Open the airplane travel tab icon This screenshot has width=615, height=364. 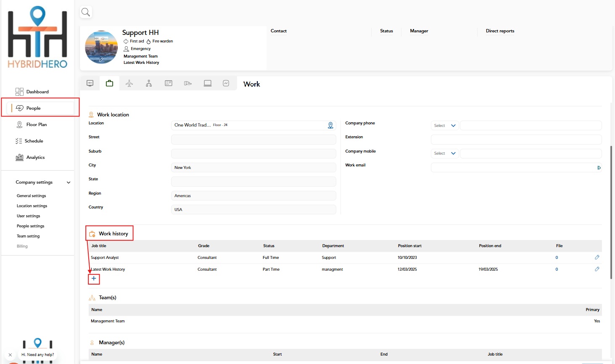pyautogui.click(x=129, y=83)
